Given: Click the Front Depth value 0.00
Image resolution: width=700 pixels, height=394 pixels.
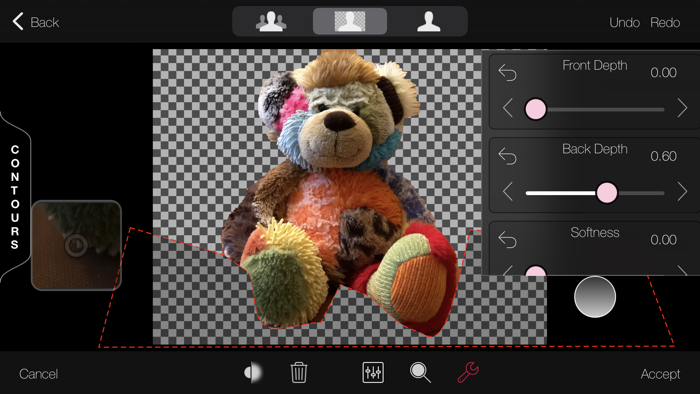Looking at the screenshot, I should 663,72.
